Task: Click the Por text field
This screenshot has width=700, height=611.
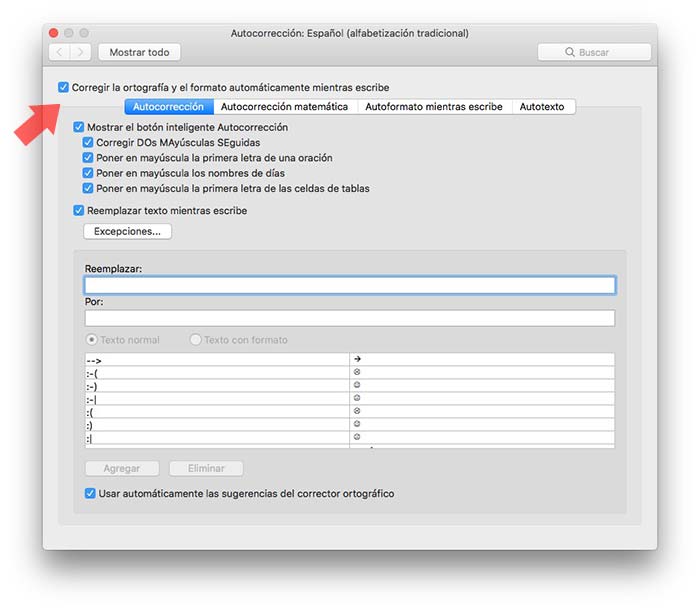Action: tap(349, 318)
